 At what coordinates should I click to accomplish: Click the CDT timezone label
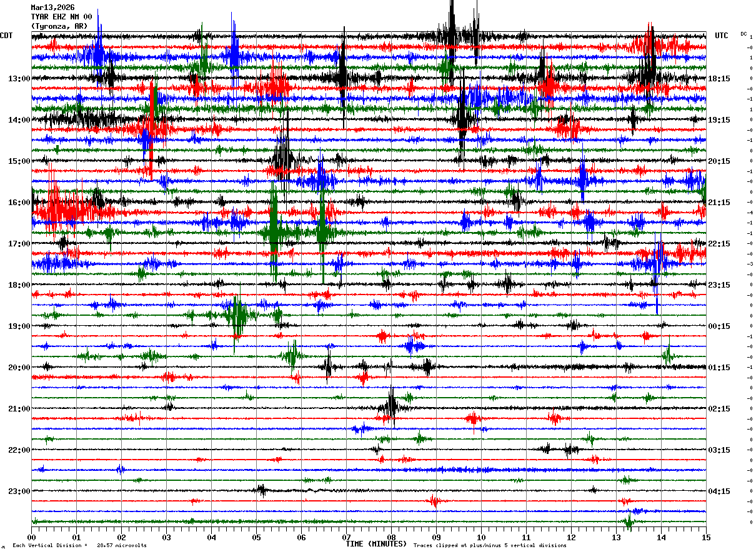point(7,36)
